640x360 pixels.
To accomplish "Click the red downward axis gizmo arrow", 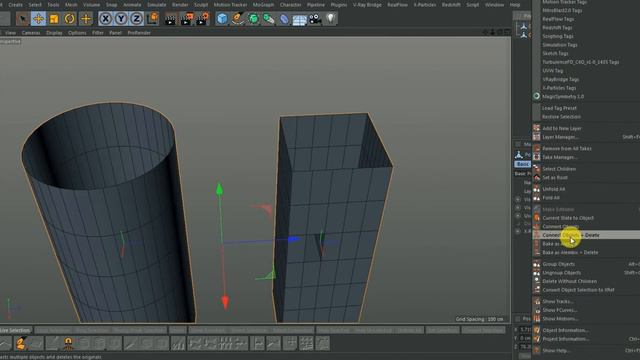I will point(225,303).
